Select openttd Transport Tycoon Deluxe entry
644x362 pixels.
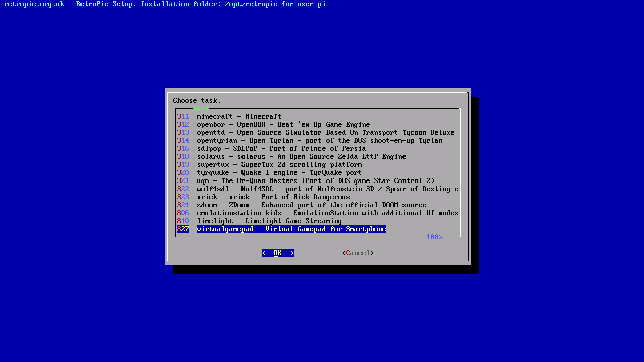[x=326, y=133]
